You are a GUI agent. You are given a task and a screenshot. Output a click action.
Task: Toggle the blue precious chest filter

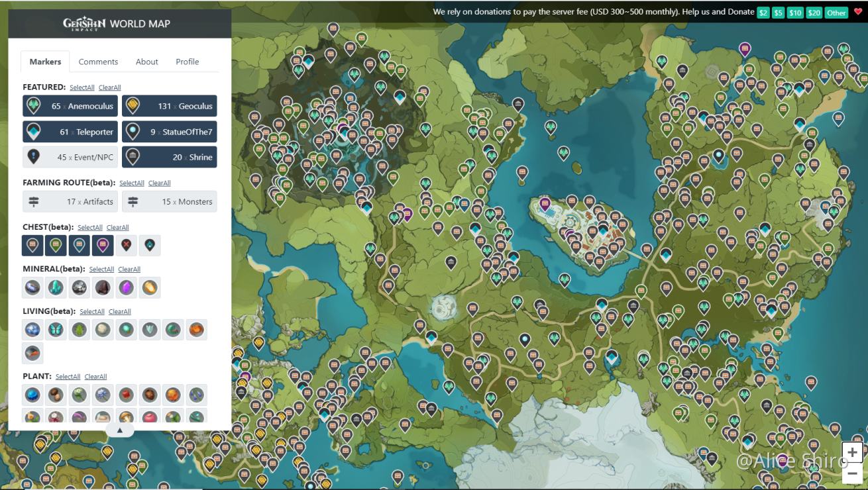coord(80,246)
